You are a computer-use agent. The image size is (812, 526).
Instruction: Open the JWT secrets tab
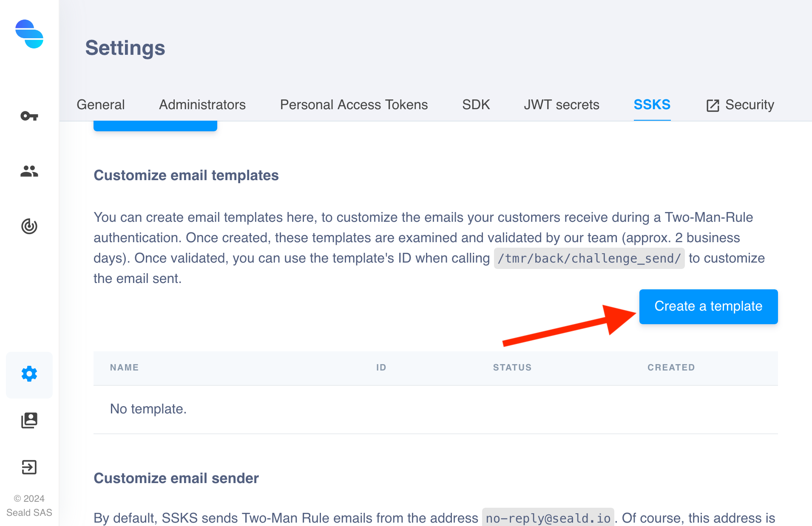[561, 105]
